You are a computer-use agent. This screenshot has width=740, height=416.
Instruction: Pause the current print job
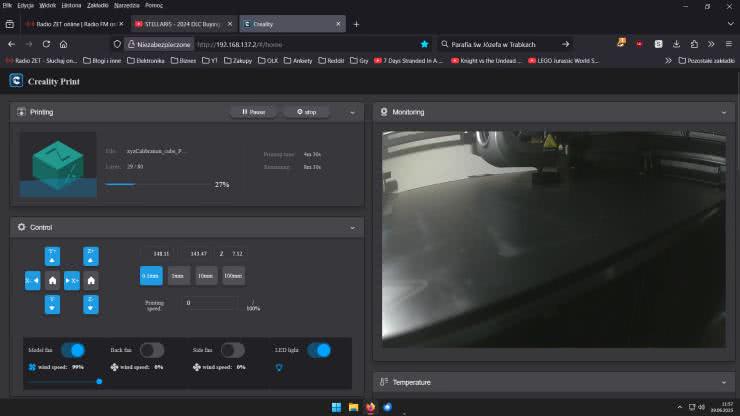(253, 113)
